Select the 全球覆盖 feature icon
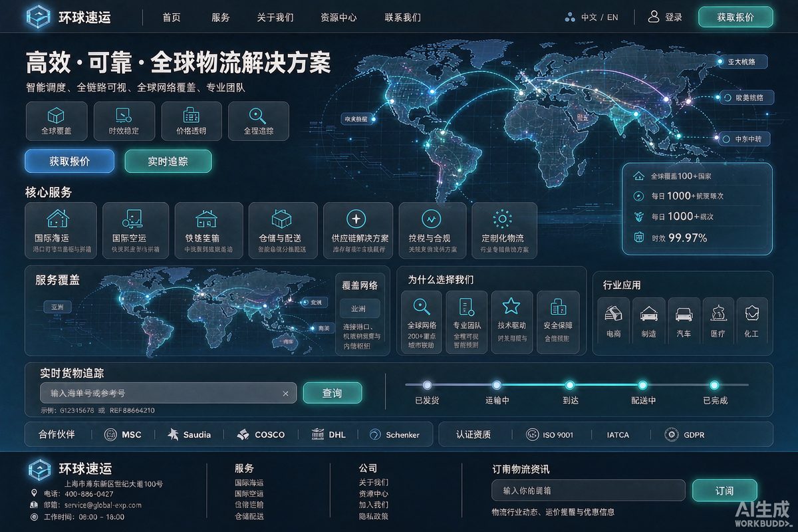This screenshot has width=798, height=532. coord(57,114)
